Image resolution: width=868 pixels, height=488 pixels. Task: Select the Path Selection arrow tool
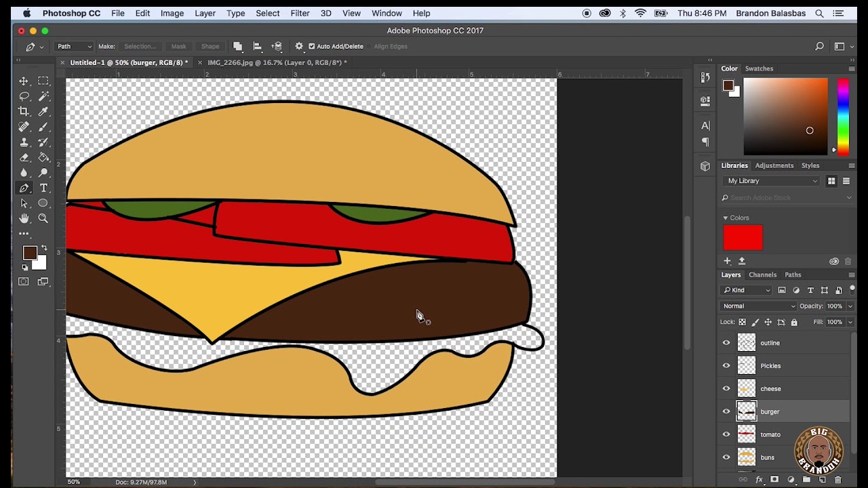pos(24,203)
